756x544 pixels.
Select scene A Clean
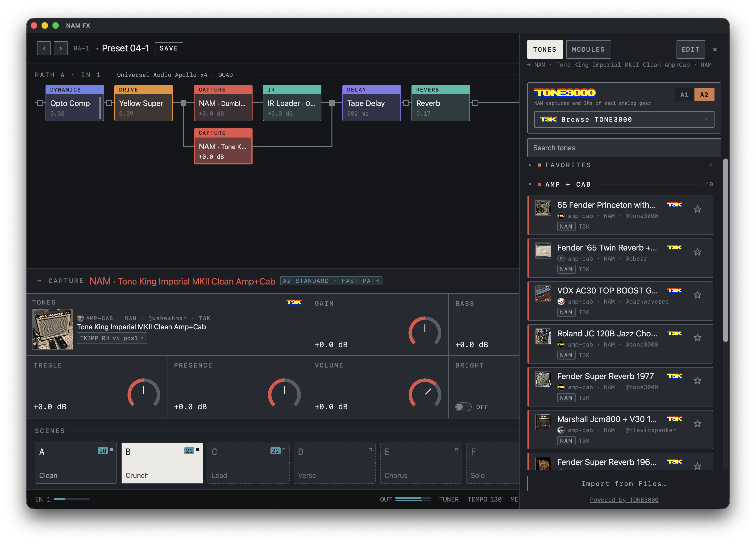click(x=76, y=463)
